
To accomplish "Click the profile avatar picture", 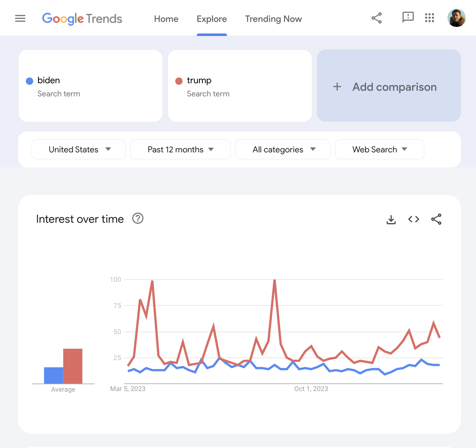I will click(x=456, y=18).
